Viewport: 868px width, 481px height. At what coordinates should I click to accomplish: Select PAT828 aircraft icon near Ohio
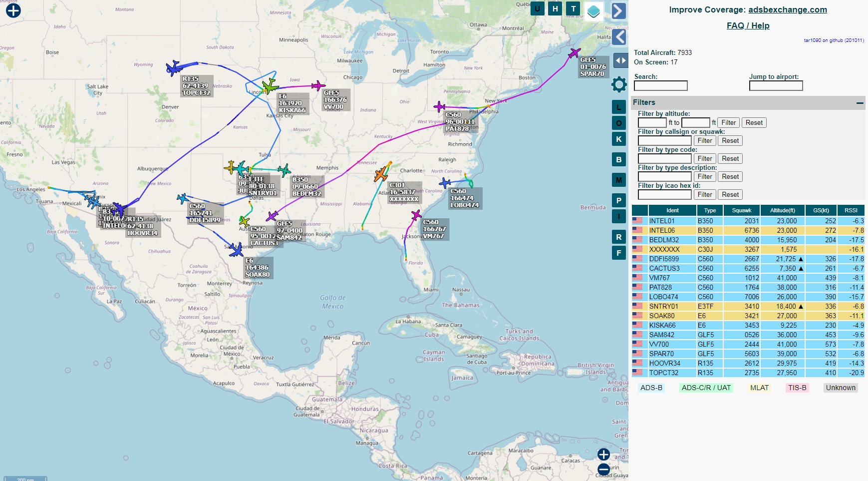(439, 106)
